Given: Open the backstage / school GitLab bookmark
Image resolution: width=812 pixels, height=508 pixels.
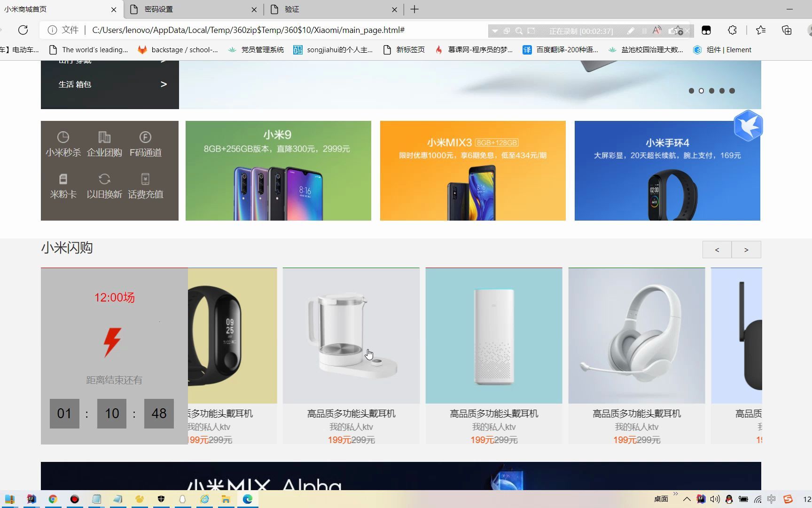Looking at the screenshot, I should click(178, 50).
